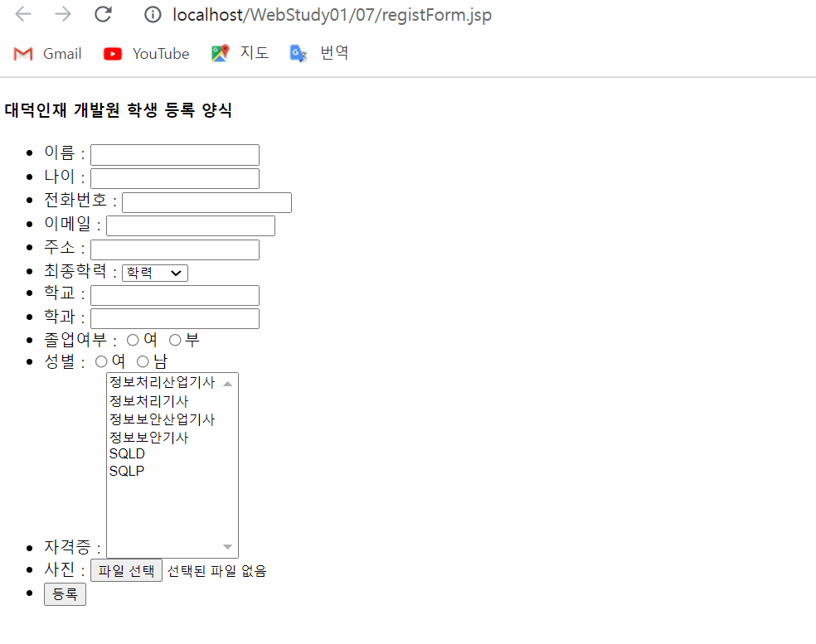The height and width of the screenshot is (644, 816).
Task: Click the page heading 대덕인재 개발원 학생 등록 양식
Action: 118,109
